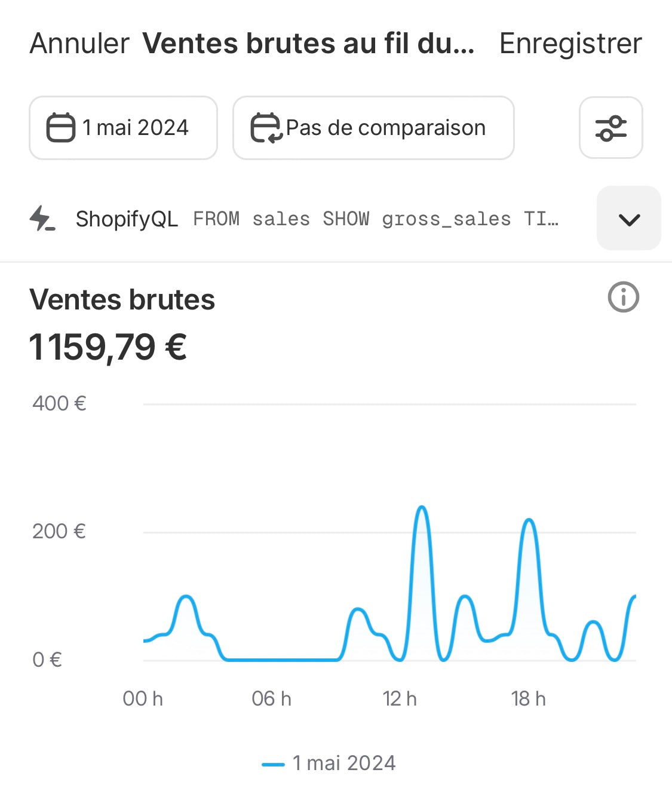Expand the ShopifyQL query with chevron
The width and height of the screenshot is (672, 791).
pos(628,219)
